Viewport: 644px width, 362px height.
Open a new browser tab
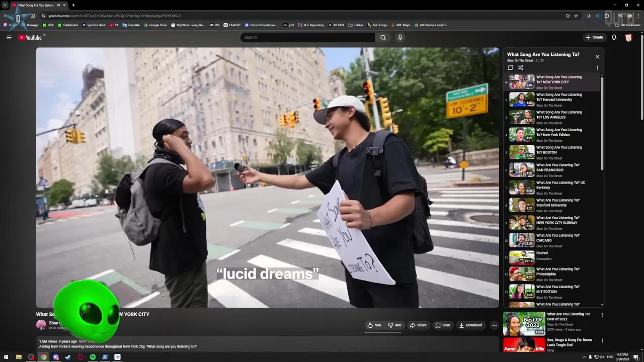pos(73,5)
